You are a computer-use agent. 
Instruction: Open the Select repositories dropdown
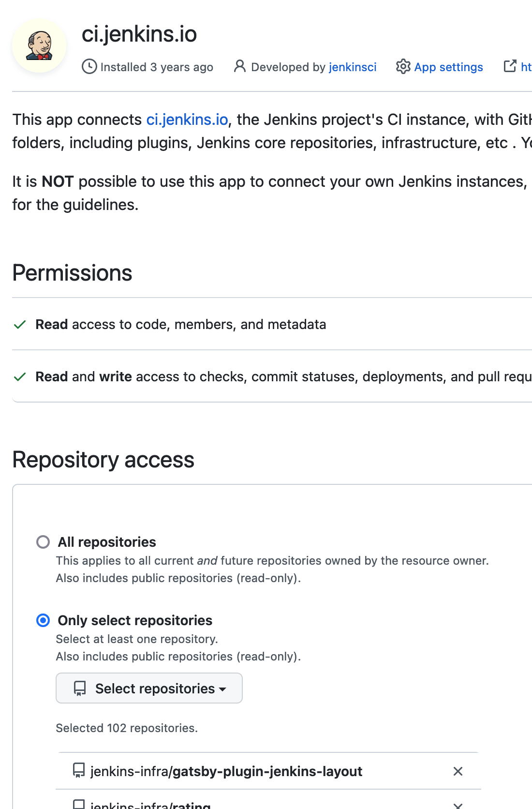[x=148, y=688]
